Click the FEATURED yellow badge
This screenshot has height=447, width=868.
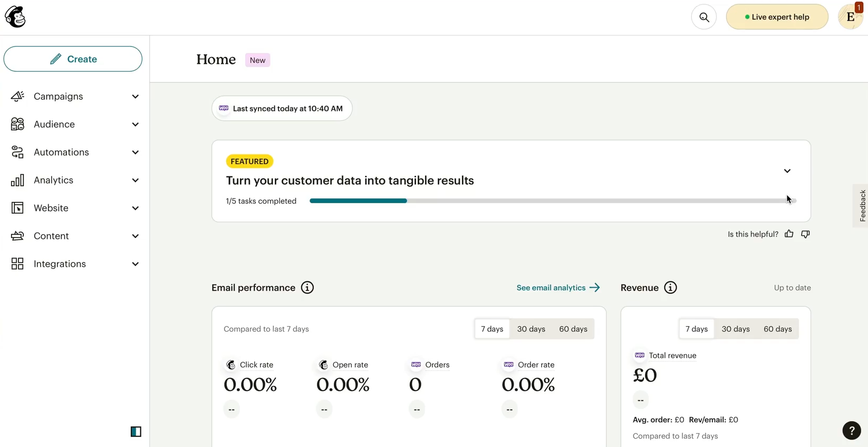249,161
